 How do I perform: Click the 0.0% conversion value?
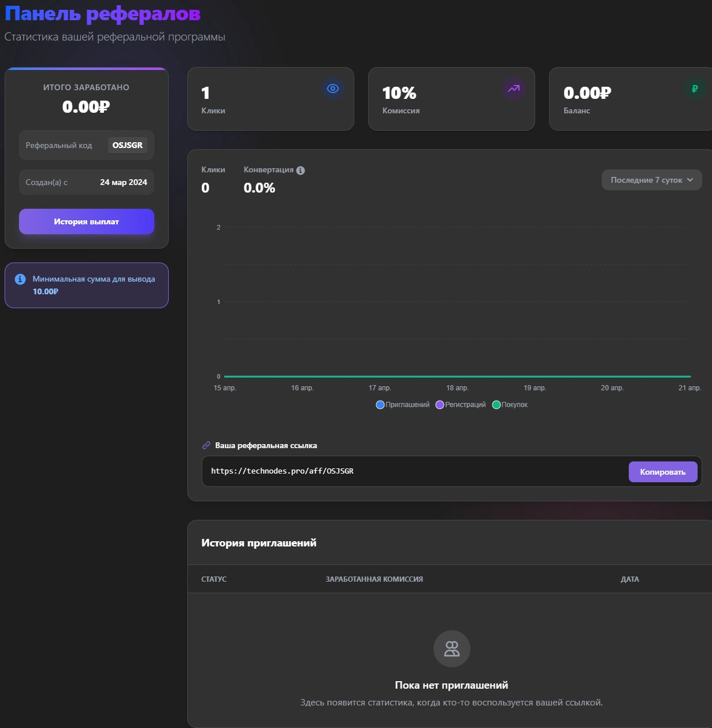click(x=259, y=188)
